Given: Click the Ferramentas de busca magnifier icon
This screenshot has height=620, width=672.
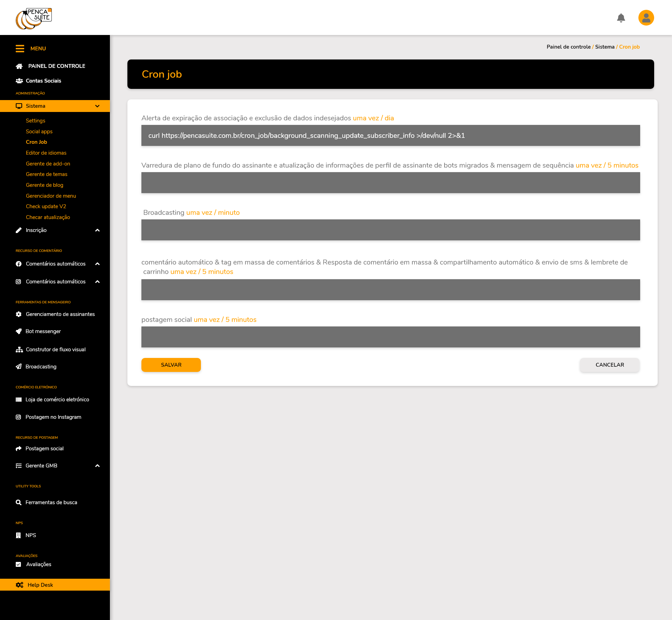Looking at the screenshot, I should tap(19, 502).
